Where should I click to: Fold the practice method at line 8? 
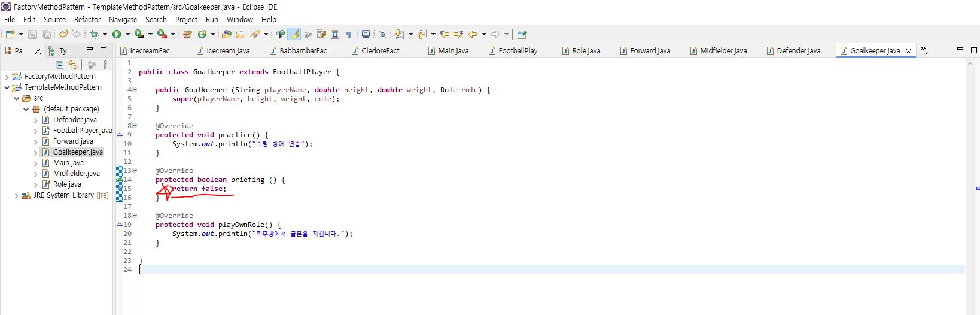click(x=134, y=126)
